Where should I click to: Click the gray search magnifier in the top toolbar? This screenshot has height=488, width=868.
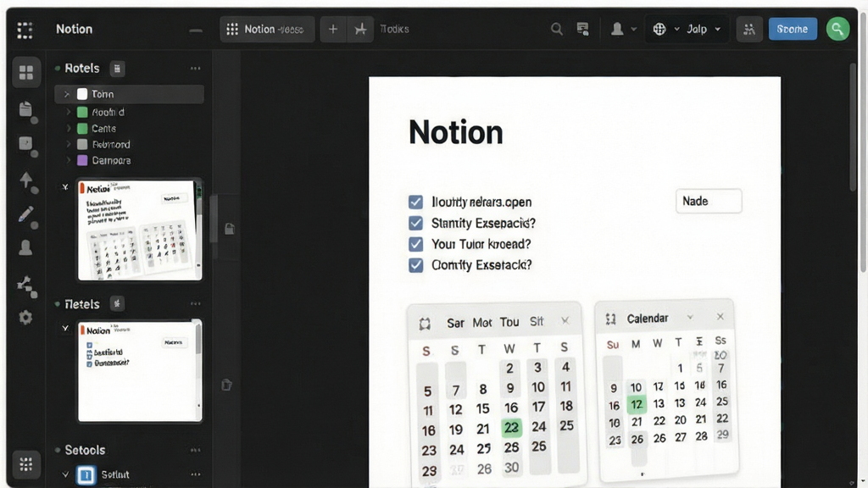(557, 30)
